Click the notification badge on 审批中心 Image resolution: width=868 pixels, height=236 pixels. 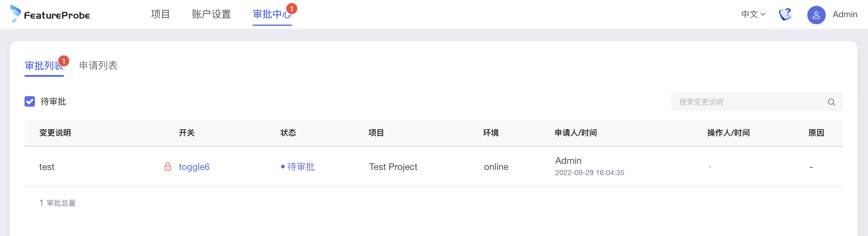point(291,8)
